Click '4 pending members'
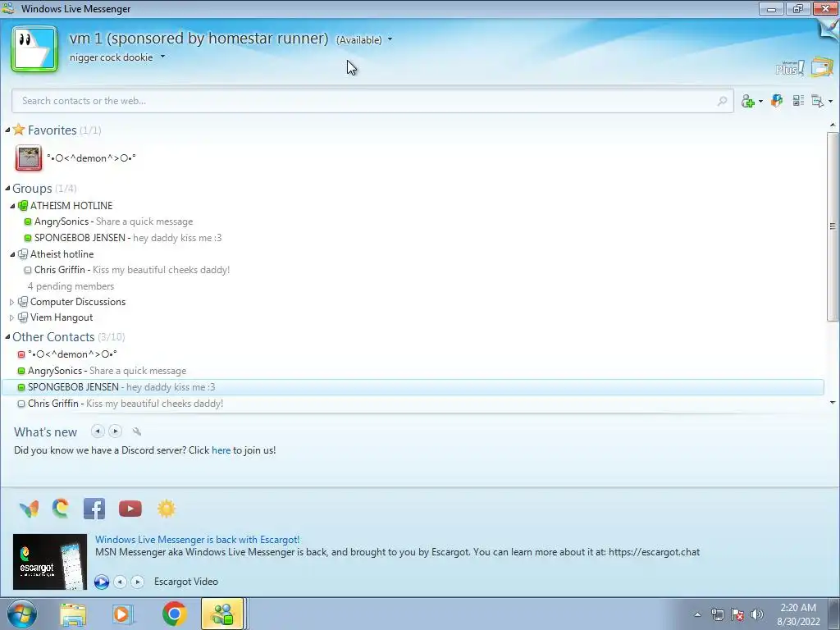Image resolution: width=840 pixels, height=630 pixels. (x=71, y=286)
